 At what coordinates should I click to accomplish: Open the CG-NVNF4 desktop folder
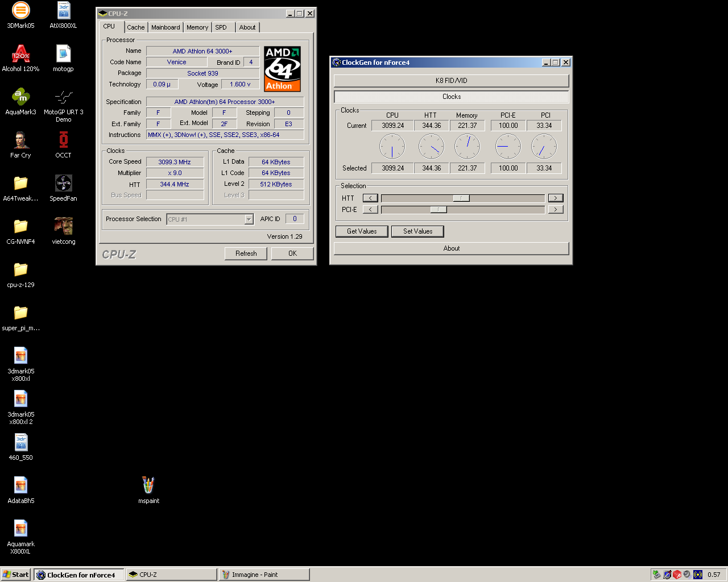click(x=20, y=231)
